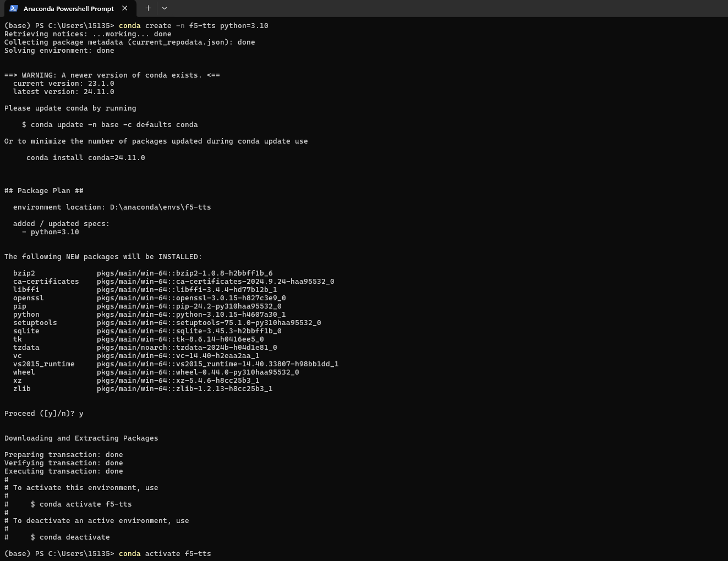The width and height of the screenshot is (728, 561).
Task: Click the 'current version: 23.1.0' line
Action: 64,84
